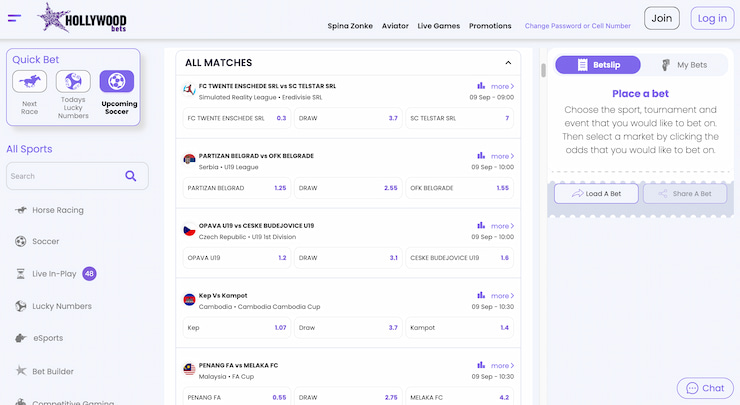
Task: Click the Live In-Play 48 badge
Action: tap(89, 273)
